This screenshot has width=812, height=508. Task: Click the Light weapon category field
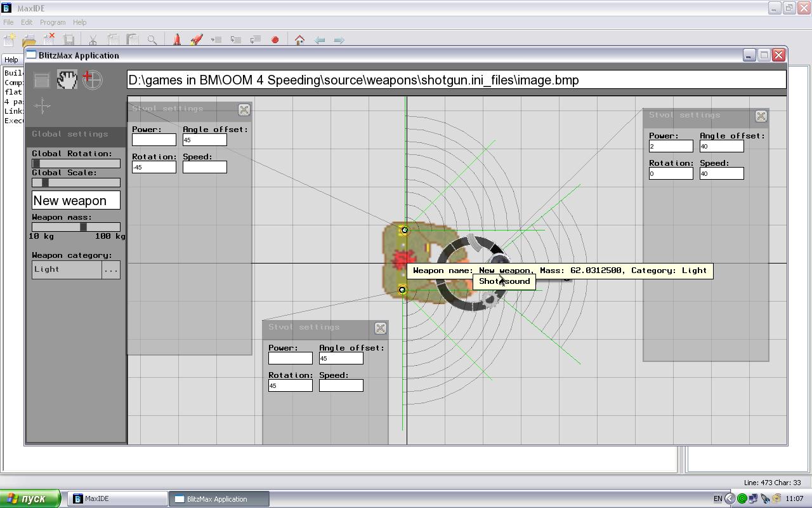coord(67,270)
